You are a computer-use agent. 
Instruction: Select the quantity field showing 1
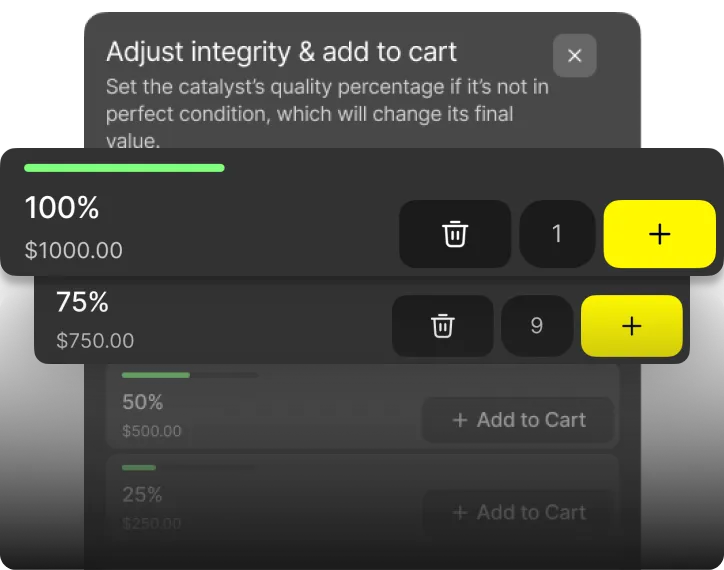(x=557, y=234)
